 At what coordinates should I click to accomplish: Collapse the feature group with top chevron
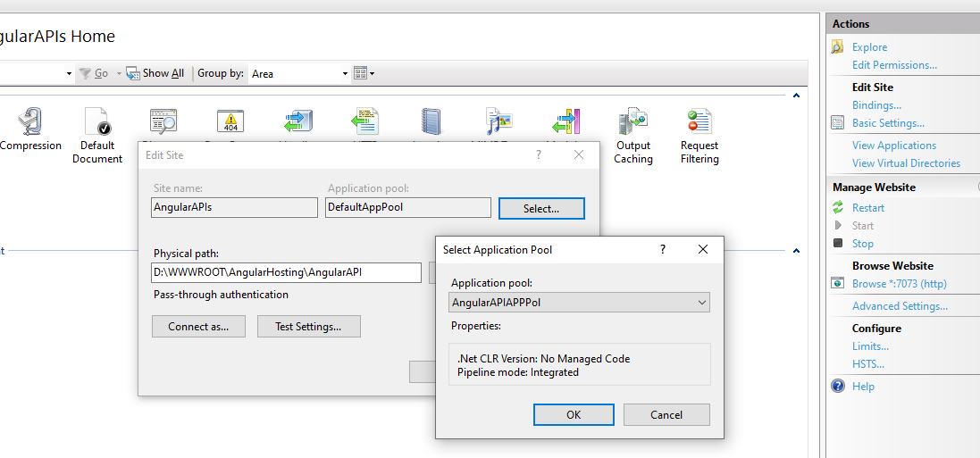pyautogui.click(x=795, y=95)
